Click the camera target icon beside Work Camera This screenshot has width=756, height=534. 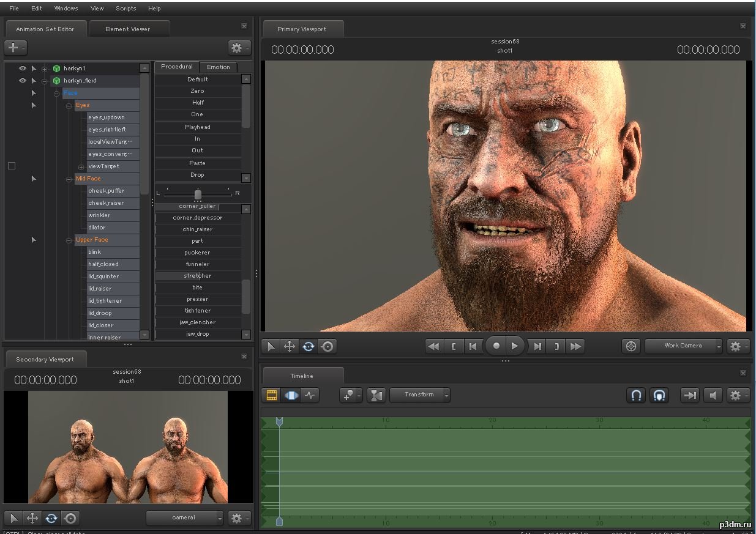coord(631,346)
